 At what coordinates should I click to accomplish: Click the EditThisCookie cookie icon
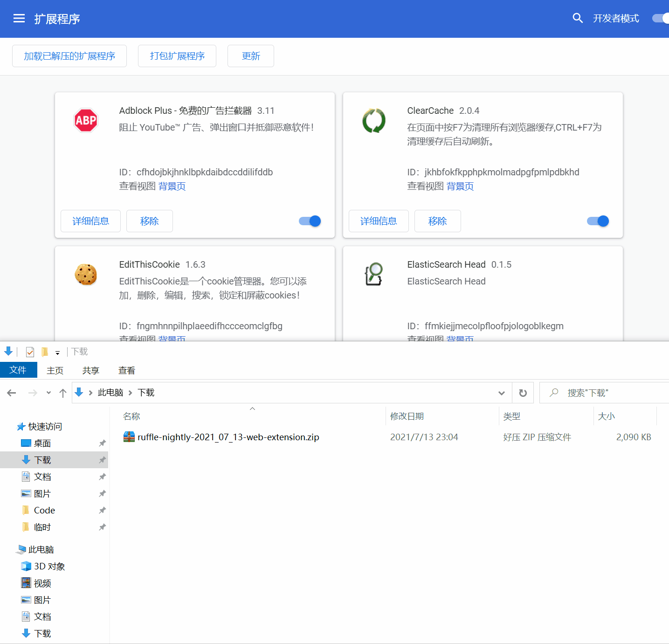coord(86,274)
